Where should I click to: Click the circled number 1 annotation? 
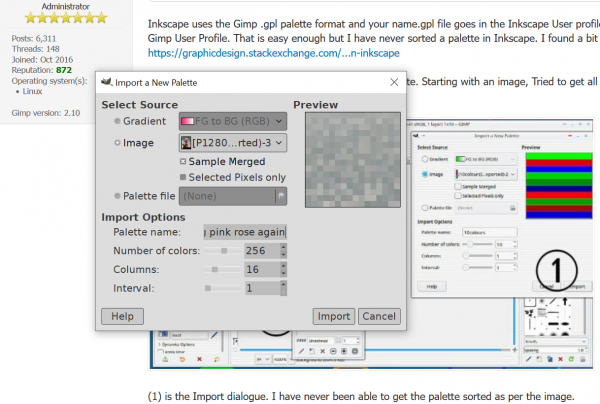tap(557, 270)
